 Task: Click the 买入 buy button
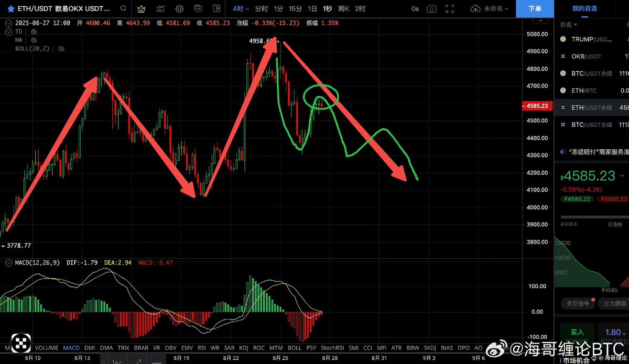(577, 332)
